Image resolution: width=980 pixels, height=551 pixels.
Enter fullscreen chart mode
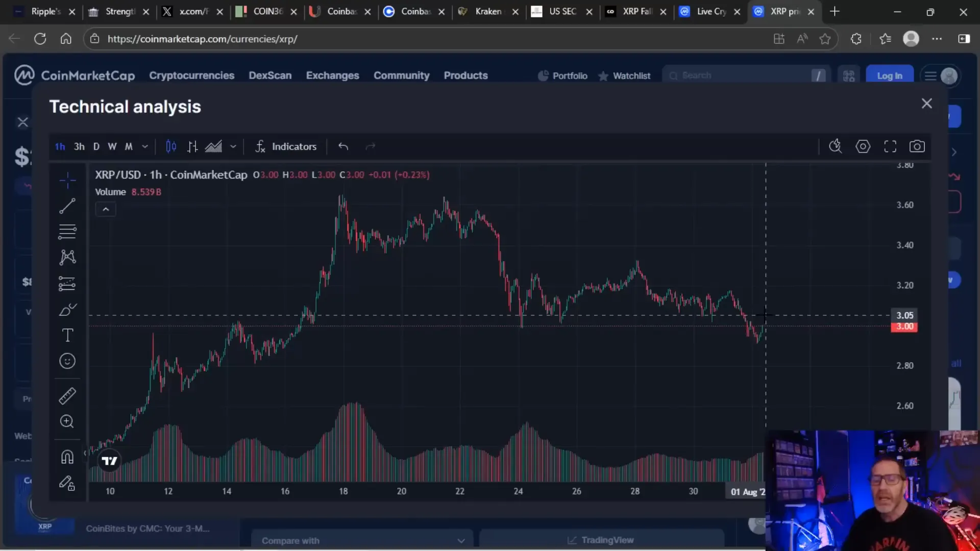click(x=890, y=146)
